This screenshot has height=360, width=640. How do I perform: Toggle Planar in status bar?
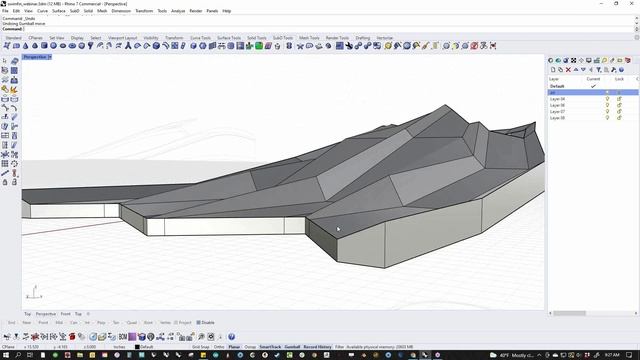click(x=234, y=347)
